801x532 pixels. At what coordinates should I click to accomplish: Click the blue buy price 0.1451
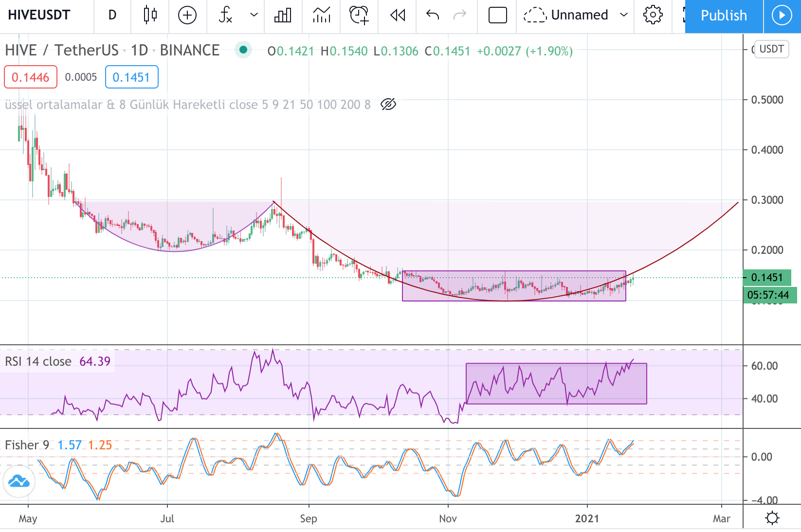tap(131, 77)
